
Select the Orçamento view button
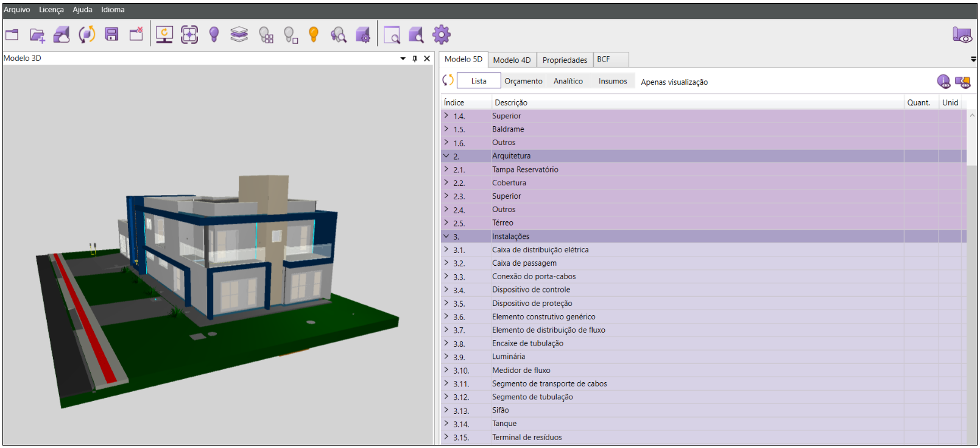pos(523,81)
